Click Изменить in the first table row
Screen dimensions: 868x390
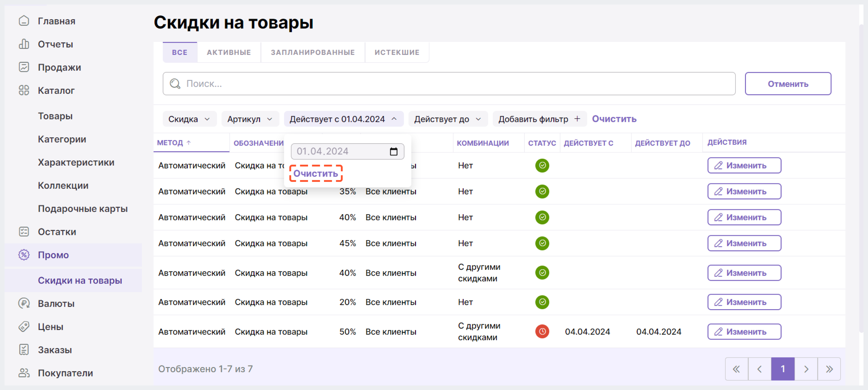[x=744, y=166]
